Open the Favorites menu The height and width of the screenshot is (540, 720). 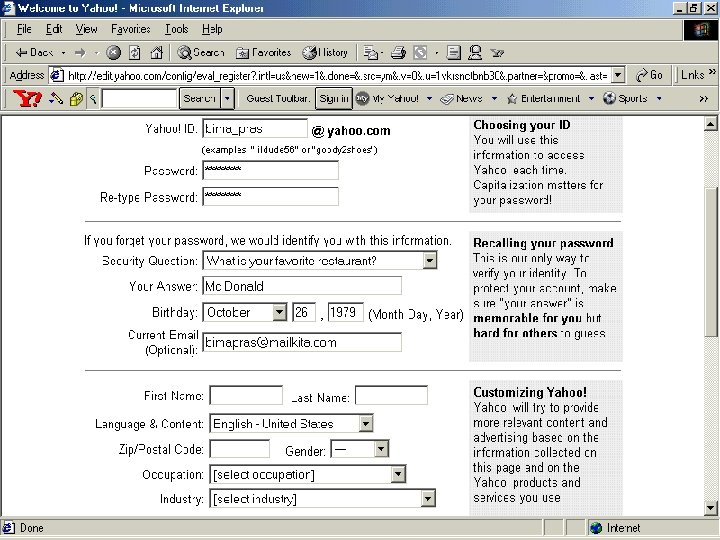pos(131,29)
